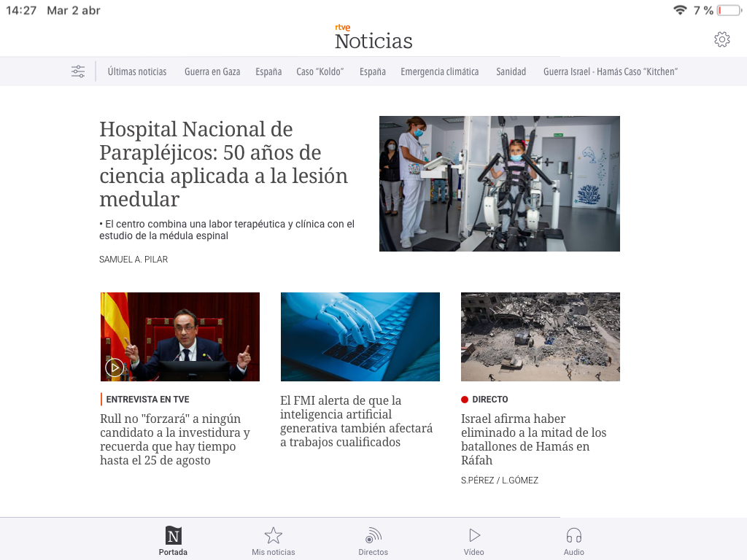Open Mis noticias star icon
This screenshot has height=560, width=747.
pyautogui.click(x=274, y=536)
